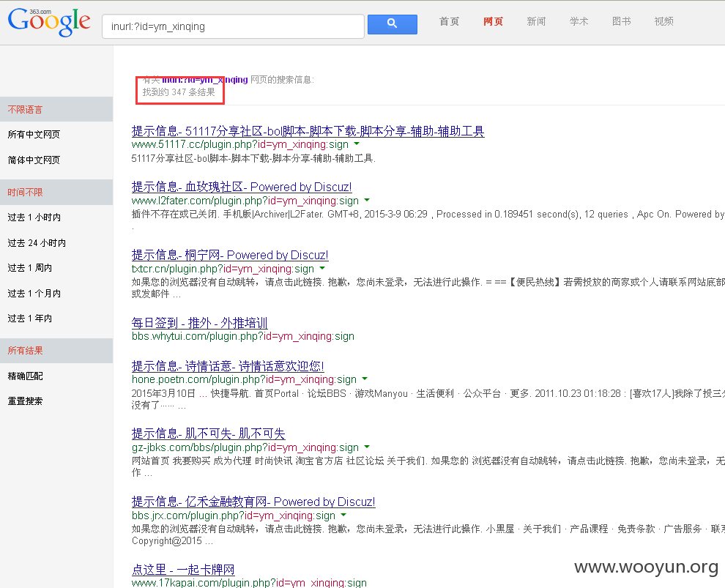Image resolution: width=725 pixels, height=588 pixels.
Task: Open the 视频 tab
Action: pos(663,21)
